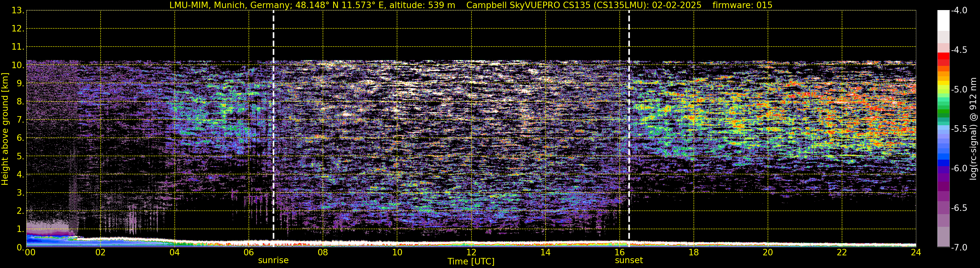Click time axis tick label 14
Image resolution: width=980 pixels, height=268 pixels.
545,252
